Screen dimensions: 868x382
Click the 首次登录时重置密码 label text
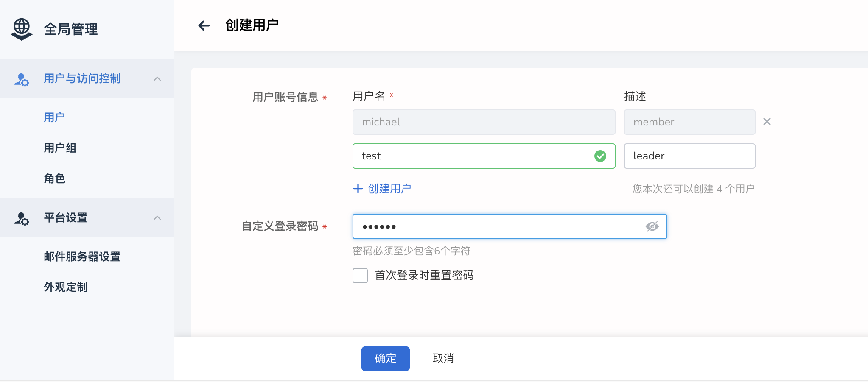pyautogui.click(x=424, y=276)
